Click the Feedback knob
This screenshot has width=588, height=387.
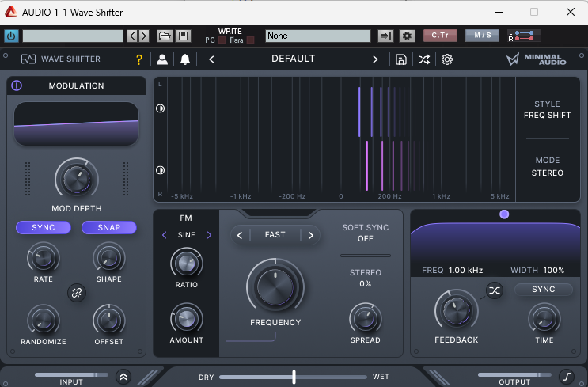(457, 310)
